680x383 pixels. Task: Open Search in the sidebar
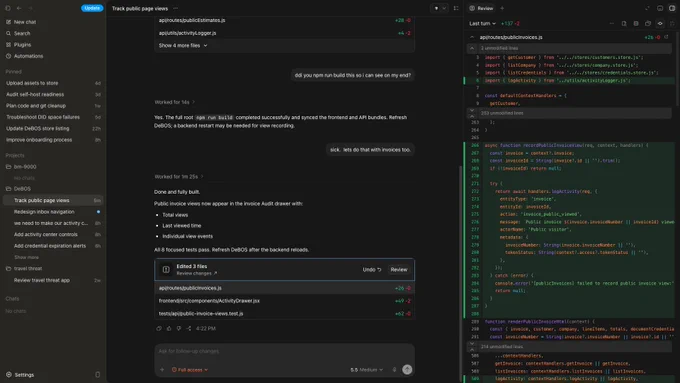coord(22,33)
